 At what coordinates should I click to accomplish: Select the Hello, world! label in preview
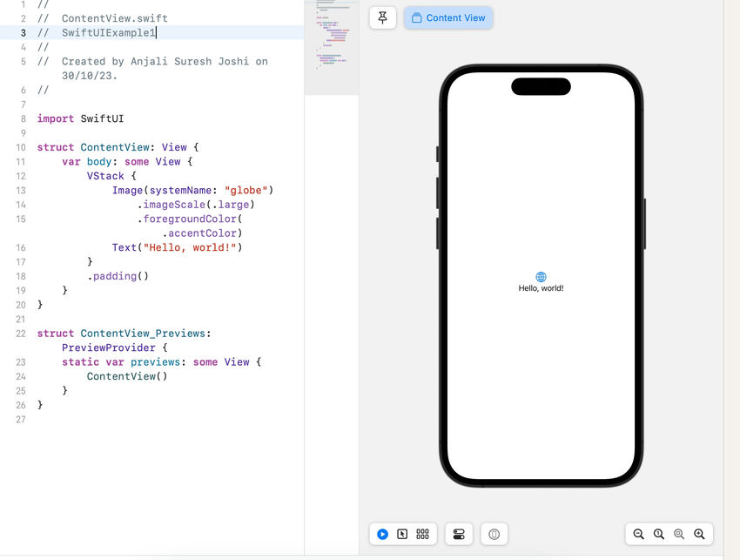pos(541,288)
